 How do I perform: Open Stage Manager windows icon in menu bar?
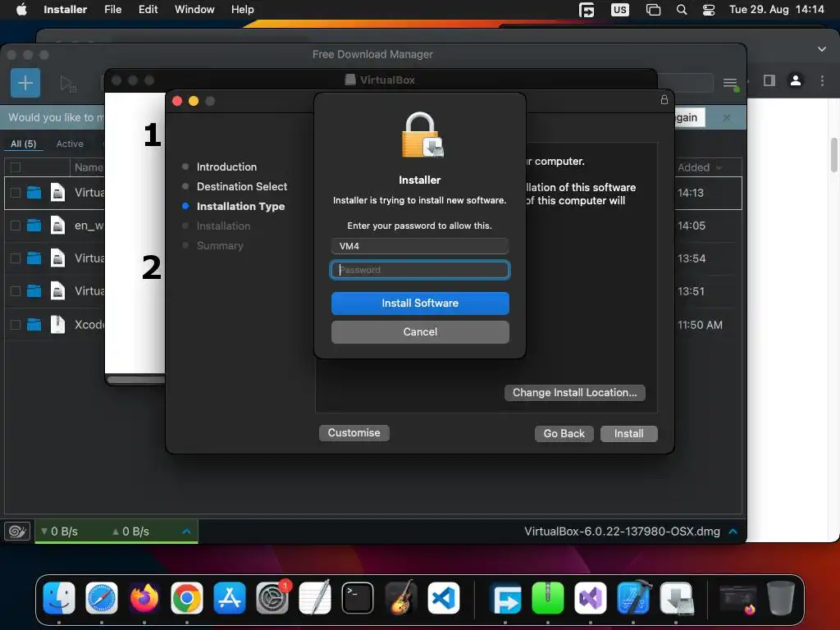click(x=653, y=10)
